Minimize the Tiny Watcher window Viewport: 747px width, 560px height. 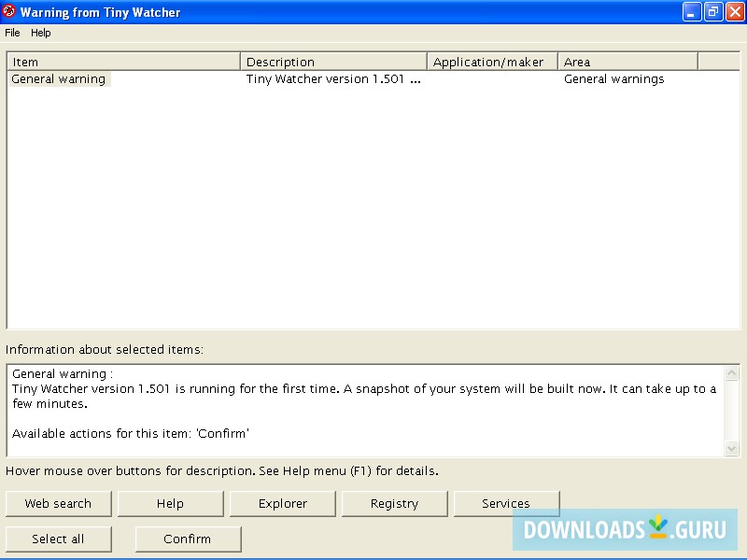click(x=692, y=12)
